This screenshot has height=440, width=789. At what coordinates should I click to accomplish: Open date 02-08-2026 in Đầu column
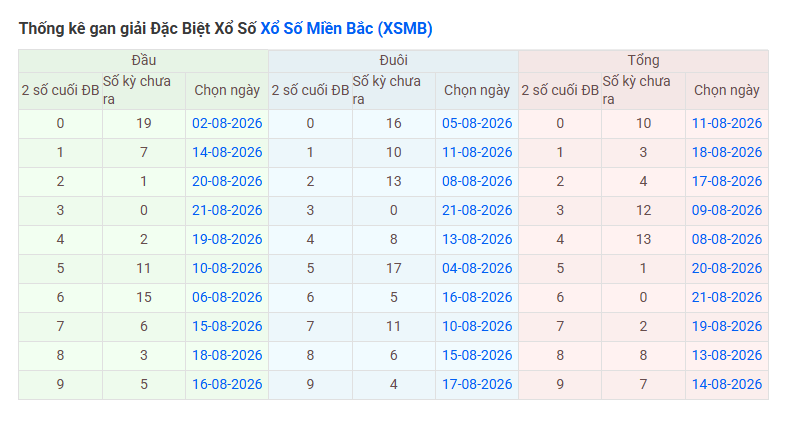coord(227,123)
